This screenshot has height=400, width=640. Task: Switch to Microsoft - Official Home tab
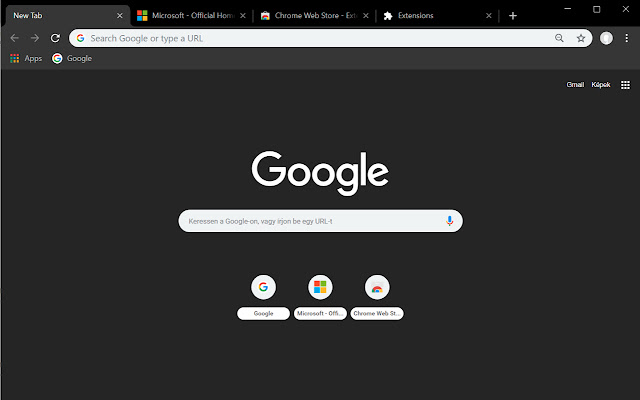(191, 16)
